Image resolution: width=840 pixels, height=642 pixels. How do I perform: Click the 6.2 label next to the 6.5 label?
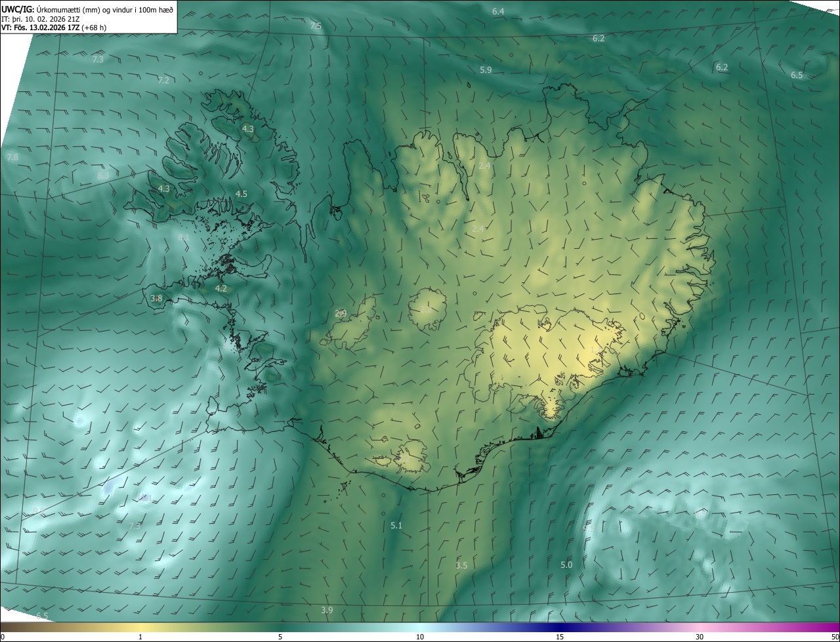pyautogui.click(x=722, y=67)
